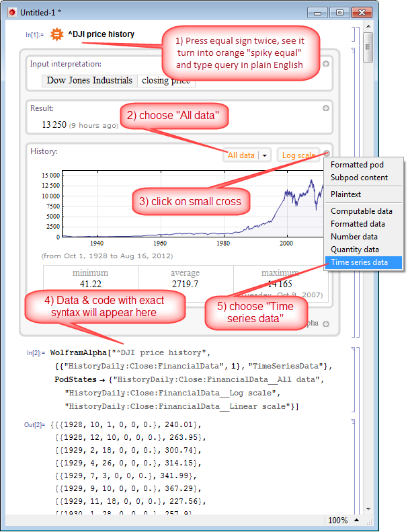The image size is (408, 532).
Task: Click output row with value 341.99
Action: [126, 476]
